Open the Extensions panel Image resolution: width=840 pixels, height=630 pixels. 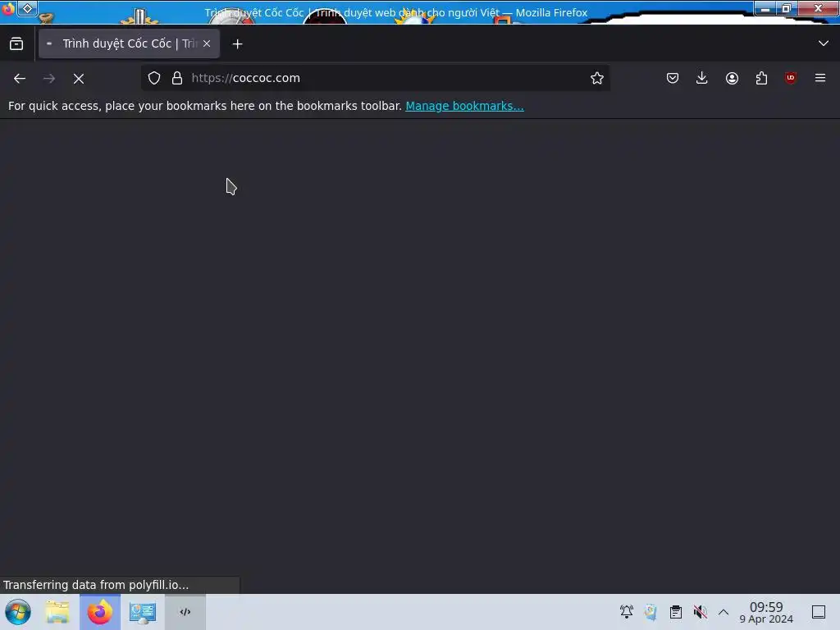(x=761, y=78)
